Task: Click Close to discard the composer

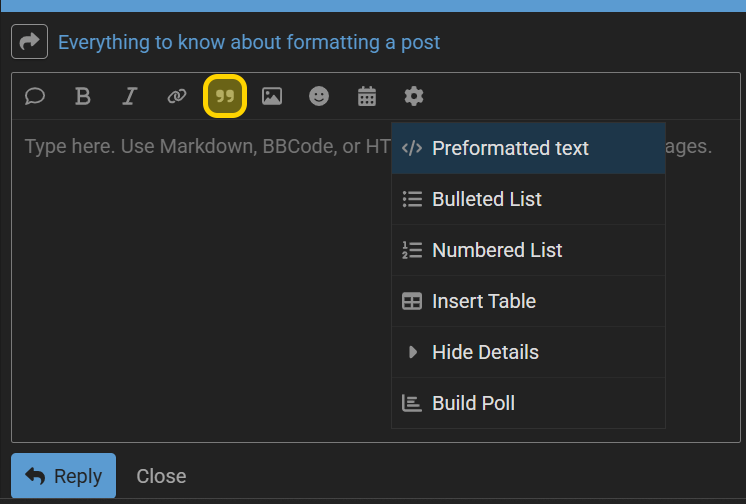Action: pyautogui.click(x=161, y=476)
